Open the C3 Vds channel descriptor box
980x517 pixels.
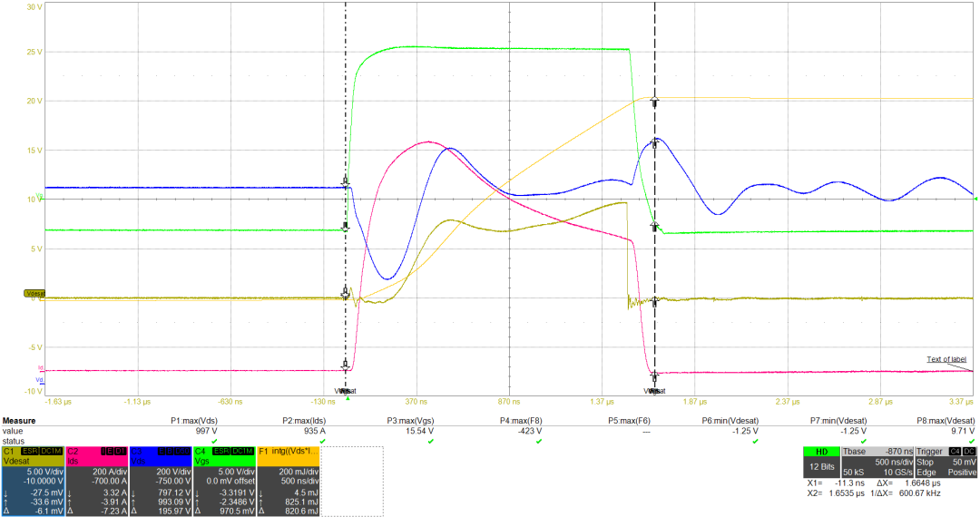[161, 481]
